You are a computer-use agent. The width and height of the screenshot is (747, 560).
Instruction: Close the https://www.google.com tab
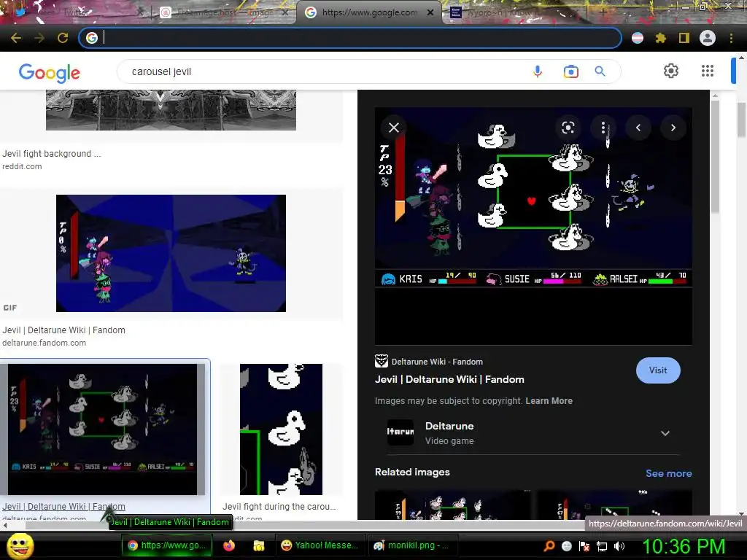tap(430, 12)
